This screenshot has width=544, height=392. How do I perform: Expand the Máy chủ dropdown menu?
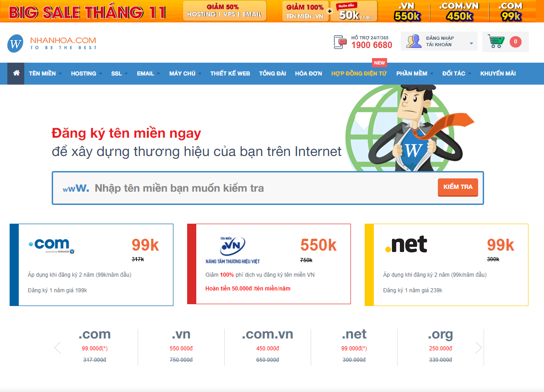click(x=185, y=74)
